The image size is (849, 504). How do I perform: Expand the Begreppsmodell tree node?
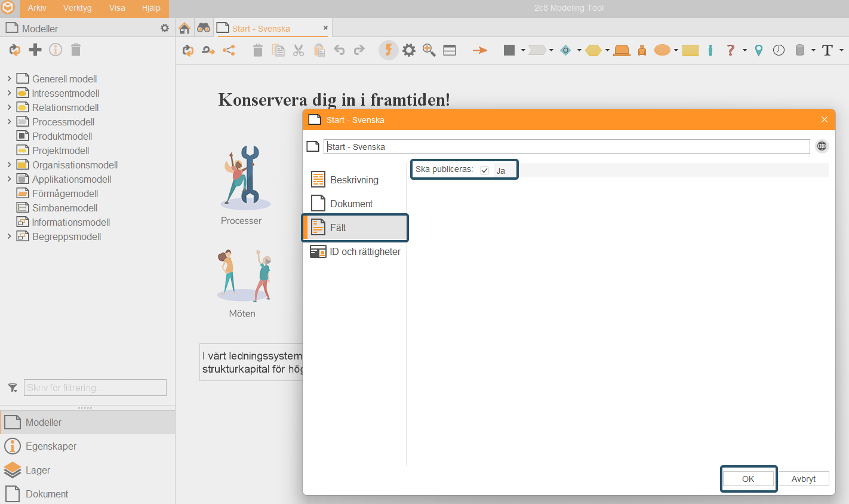click(9, 236)
